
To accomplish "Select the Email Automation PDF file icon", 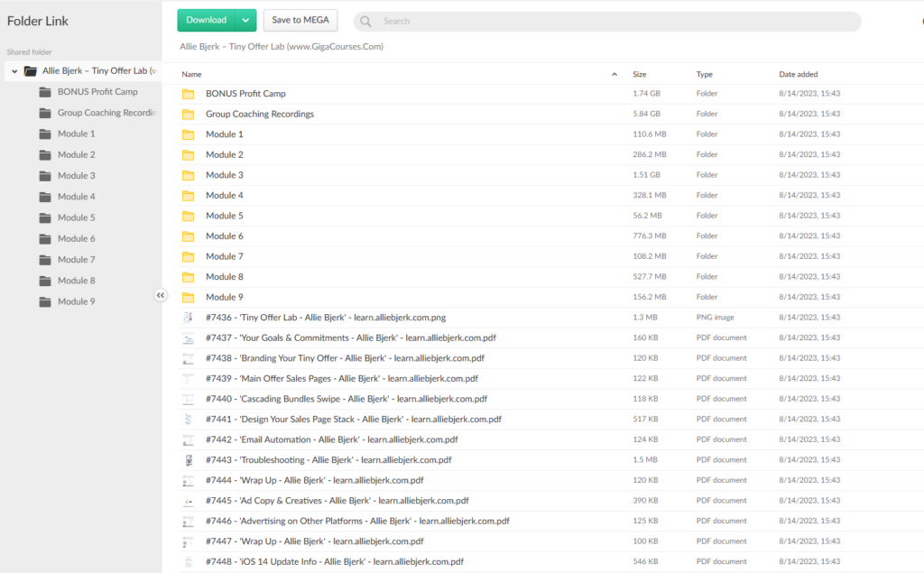I will (189, 439).
